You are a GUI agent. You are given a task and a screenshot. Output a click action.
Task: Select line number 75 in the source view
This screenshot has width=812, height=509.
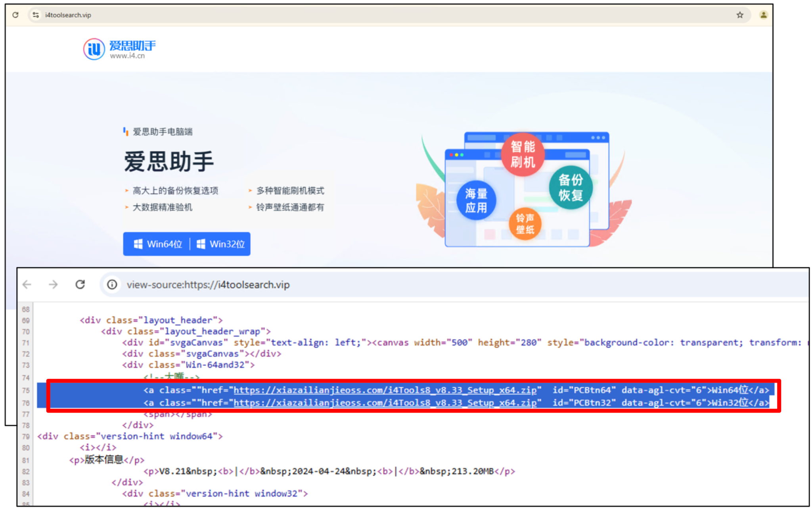[26, 390]
